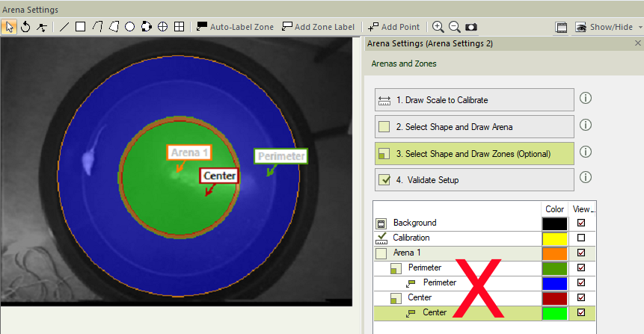This screenshot has width=644, height=334.
Task: Click the Center label on image
Action: coord(219,176)
